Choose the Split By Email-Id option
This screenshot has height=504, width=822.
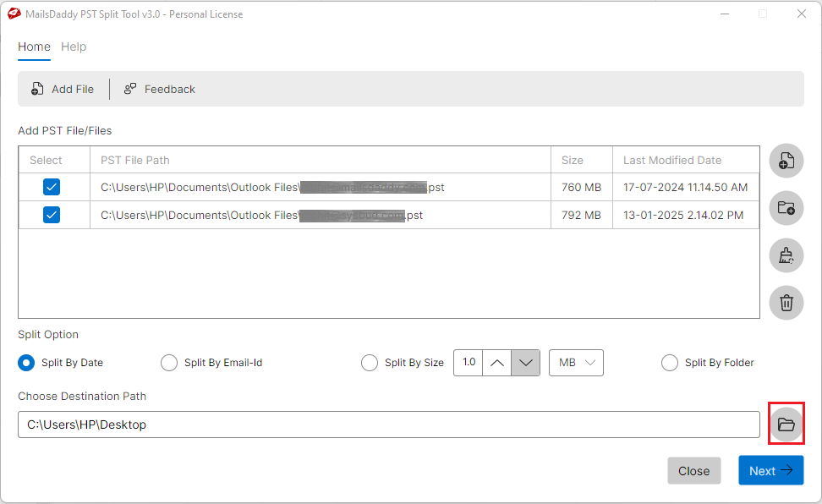coord(169,362)
